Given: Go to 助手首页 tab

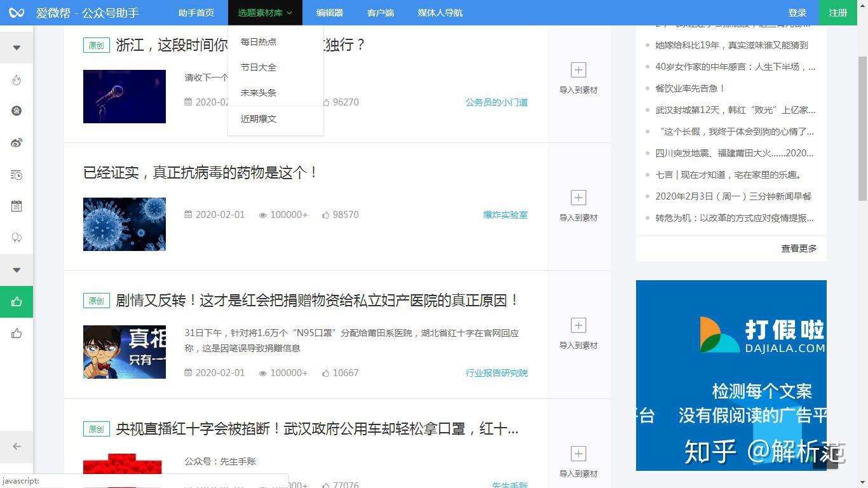Looking at the screenshot, I should (x=196, y=13).
